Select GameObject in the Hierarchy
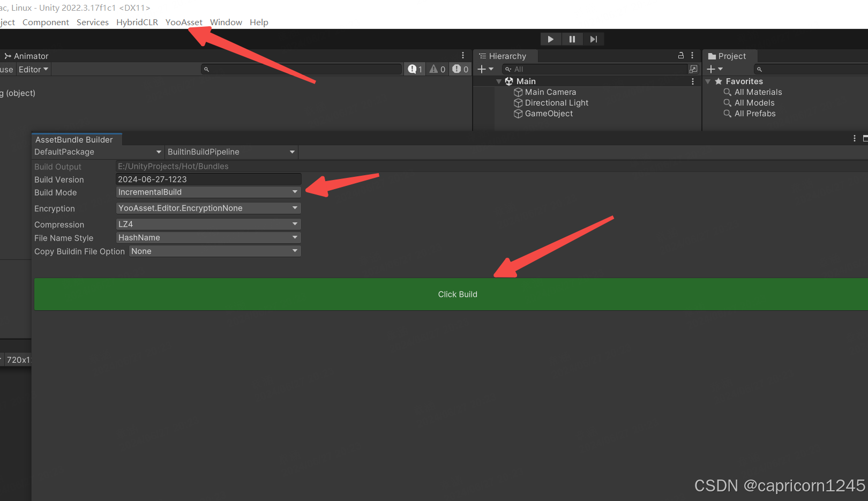This screenshot has width=868, height=501. pos(549,114)
